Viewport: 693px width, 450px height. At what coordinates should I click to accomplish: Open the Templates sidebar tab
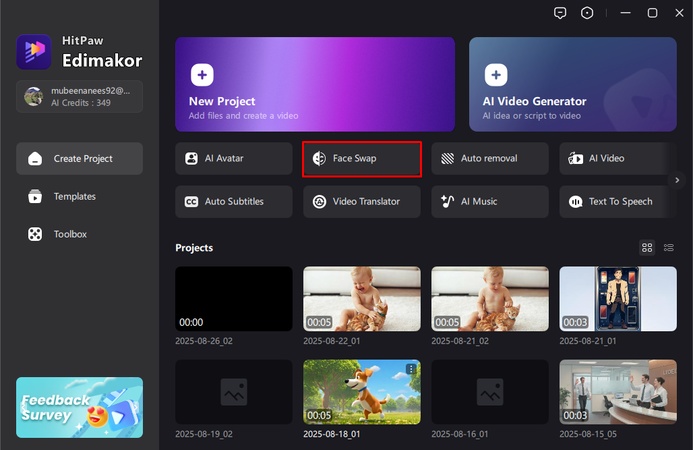(x=80, y=196)
